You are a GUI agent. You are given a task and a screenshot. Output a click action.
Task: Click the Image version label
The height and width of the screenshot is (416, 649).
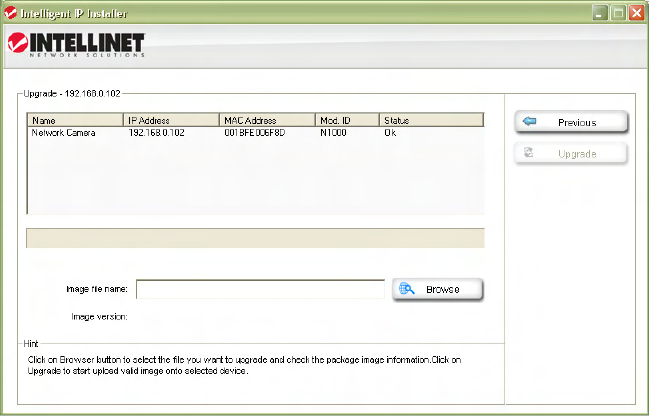pos(99,317)
